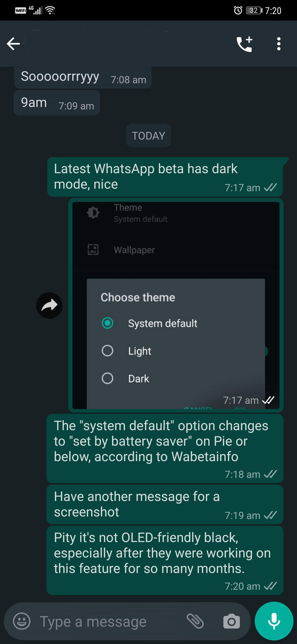Tap the green microphone voice button
The width and height of the screenshot is (297, 644).
point(274,621)
